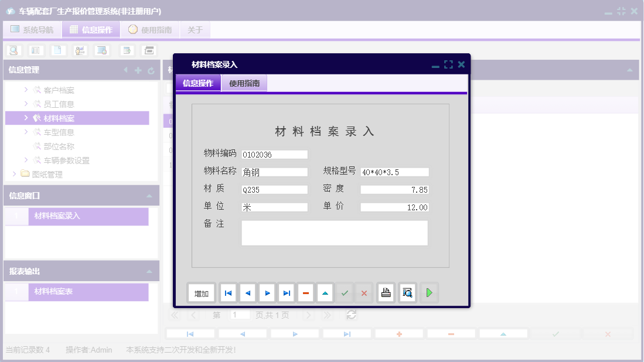Click the refresh icon near the page number
Screen dimensions: 644x362
(x=351, y=315)
